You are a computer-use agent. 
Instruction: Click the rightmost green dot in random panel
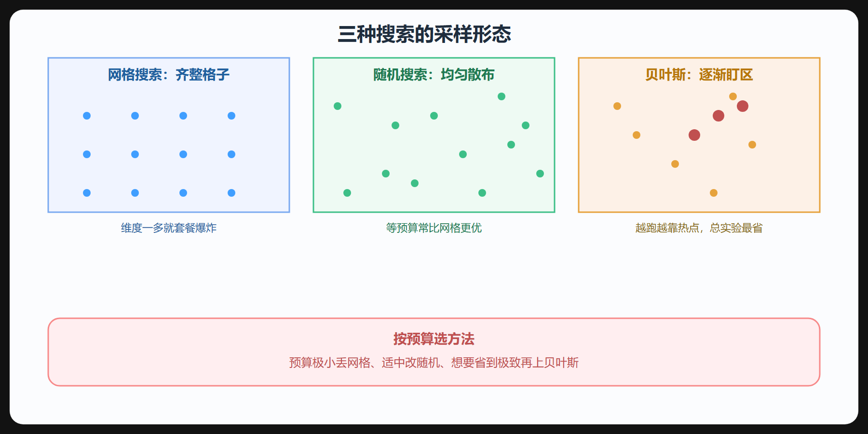(540, 174)
